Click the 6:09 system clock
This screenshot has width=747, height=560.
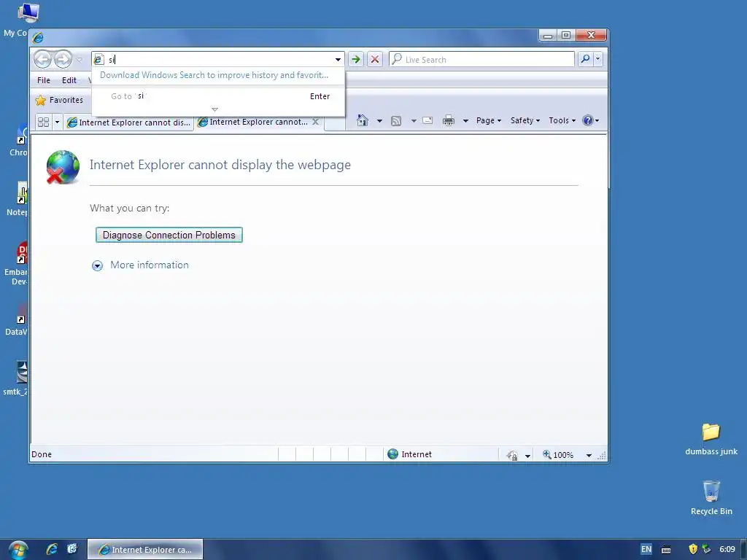tap(727, 549)
